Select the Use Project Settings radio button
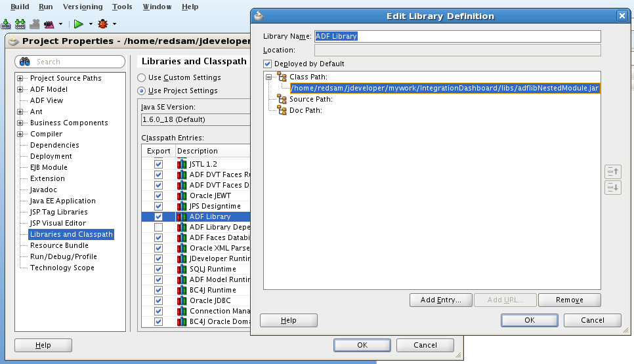The width and height of the screenshot is (634, 364). (142, 91)
